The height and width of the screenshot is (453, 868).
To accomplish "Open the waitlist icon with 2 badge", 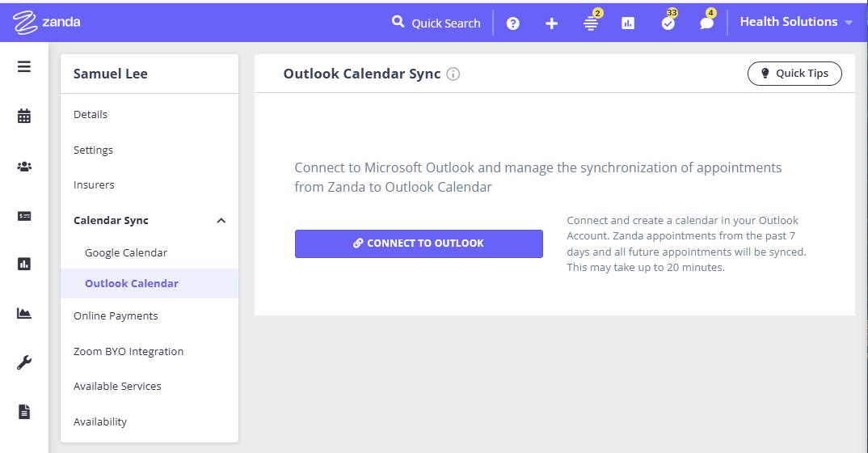I will click(x=591, y=23).
